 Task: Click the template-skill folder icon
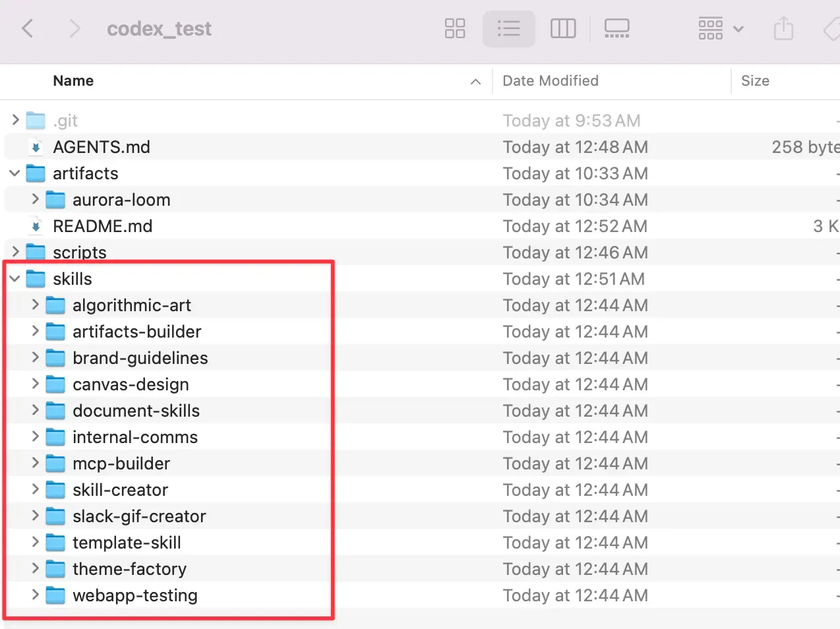point(55,543)
